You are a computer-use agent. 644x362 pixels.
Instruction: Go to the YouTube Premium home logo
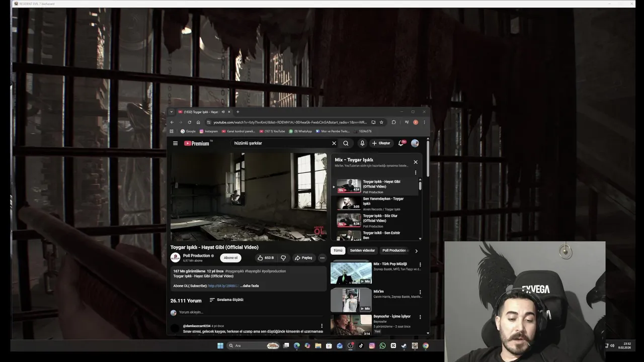point(197,143)
